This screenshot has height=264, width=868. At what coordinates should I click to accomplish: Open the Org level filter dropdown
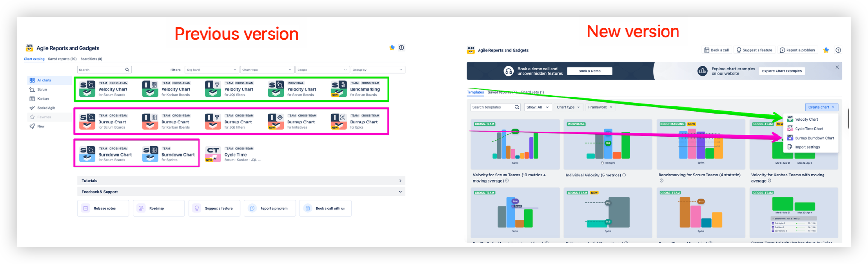(211, 70)
